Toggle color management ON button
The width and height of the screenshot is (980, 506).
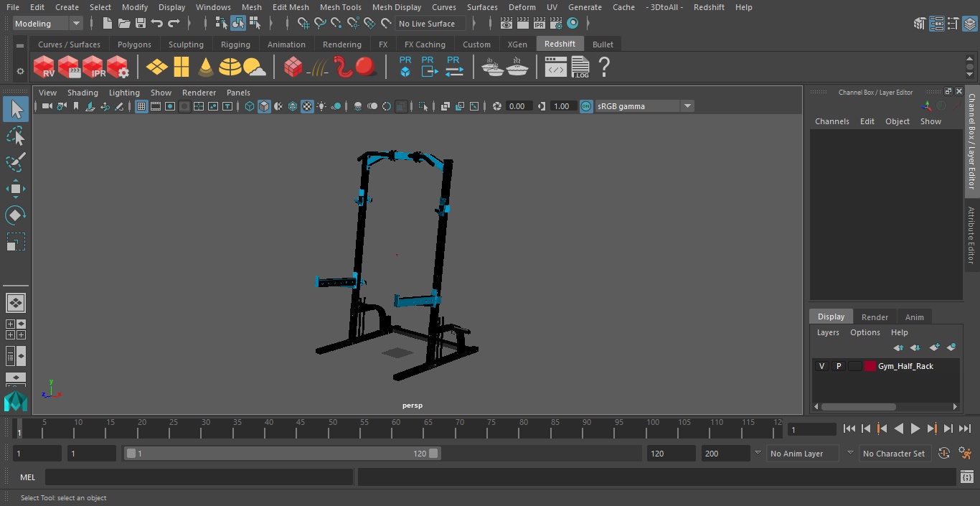[x=586, y=106]
